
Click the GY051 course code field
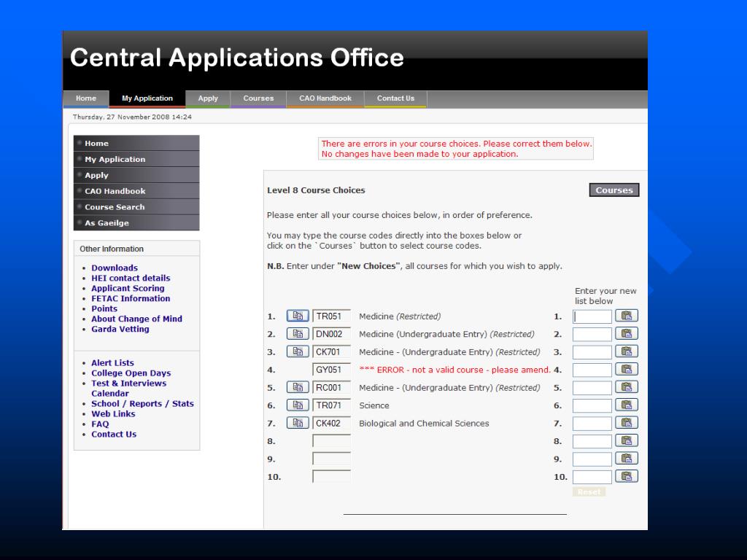[332, 370]
